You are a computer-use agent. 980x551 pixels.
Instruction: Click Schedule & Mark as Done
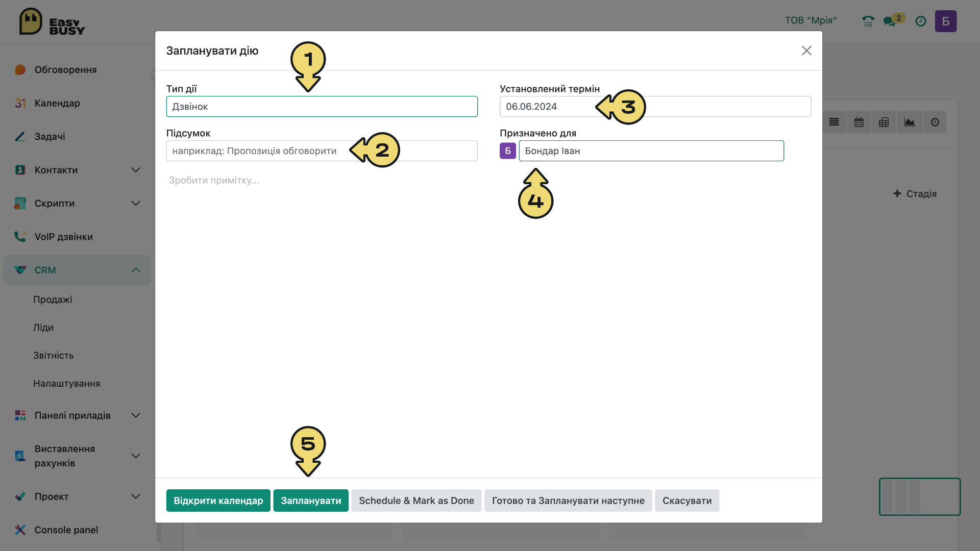(416, 500)
